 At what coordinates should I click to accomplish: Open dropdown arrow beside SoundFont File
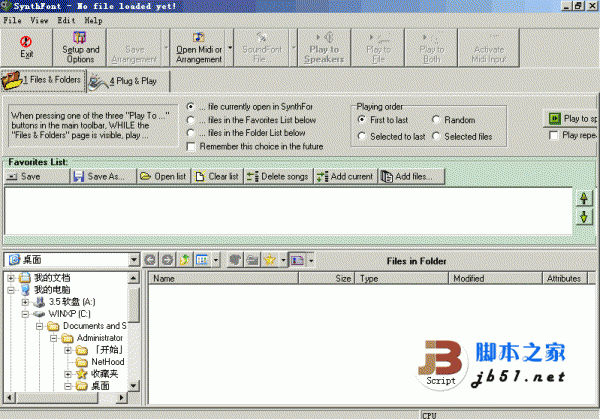[293, 48]
